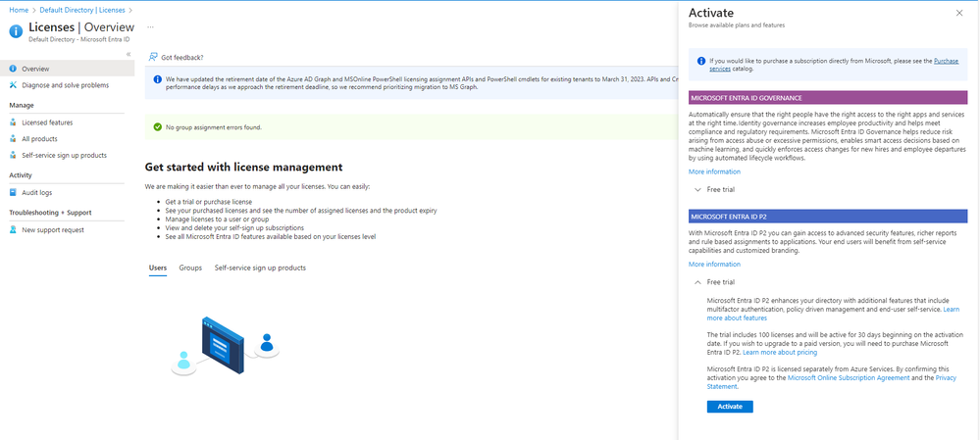The image size is (980, 440).
Task: Open Overview in the sidebar
Action: [x=67, y=69]
